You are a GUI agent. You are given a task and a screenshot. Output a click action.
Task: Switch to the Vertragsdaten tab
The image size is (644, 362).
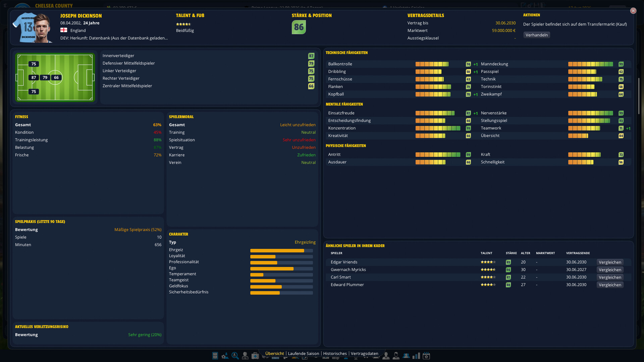(x=365, y=353)
